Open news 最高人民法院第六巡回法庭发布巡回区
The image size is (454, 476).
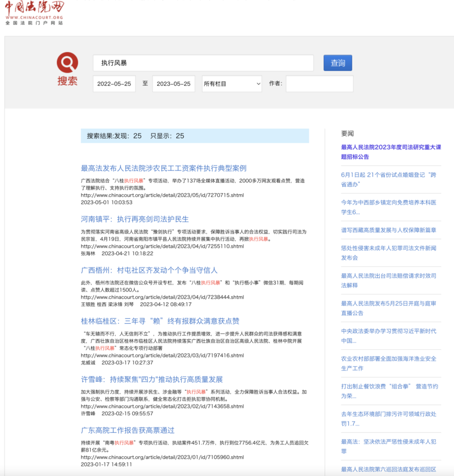(389, 469)
